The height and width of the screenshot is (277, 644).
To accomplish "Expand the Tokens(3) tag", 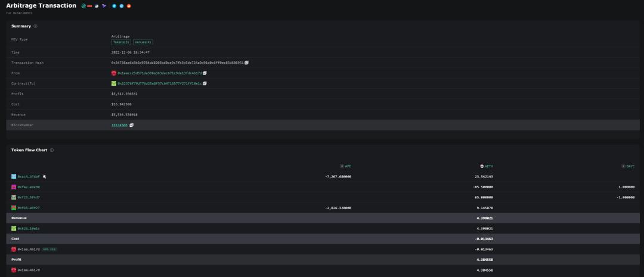I will point(121,42).
